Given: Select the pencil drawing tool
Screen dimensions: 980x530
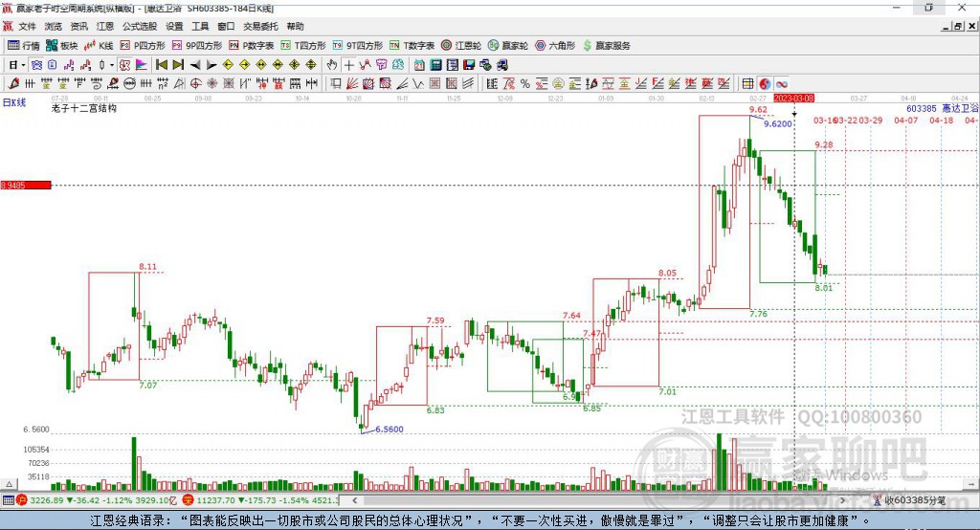Looking at the screenshot, I should click(13, 83).
